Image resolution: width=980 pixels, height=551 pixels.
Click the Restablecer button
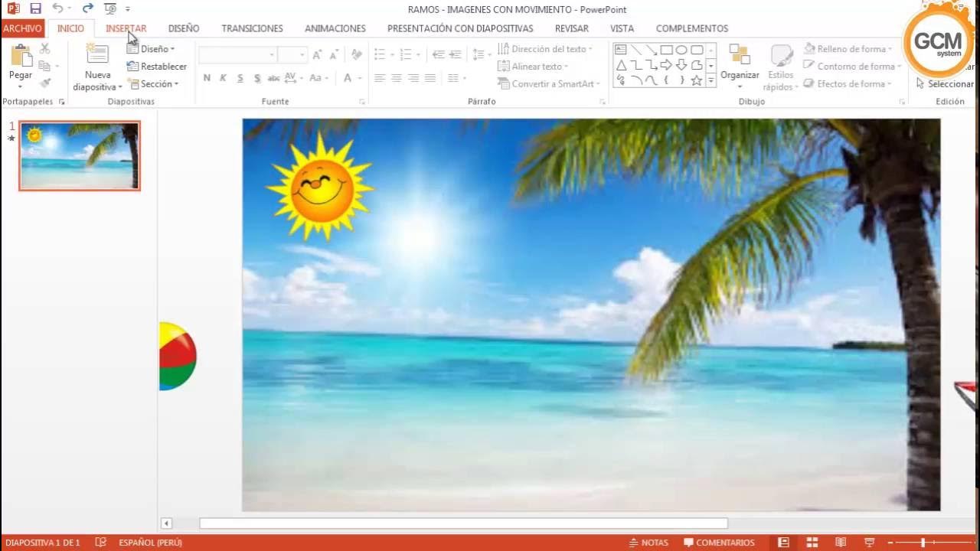click(x=157, y=67)
